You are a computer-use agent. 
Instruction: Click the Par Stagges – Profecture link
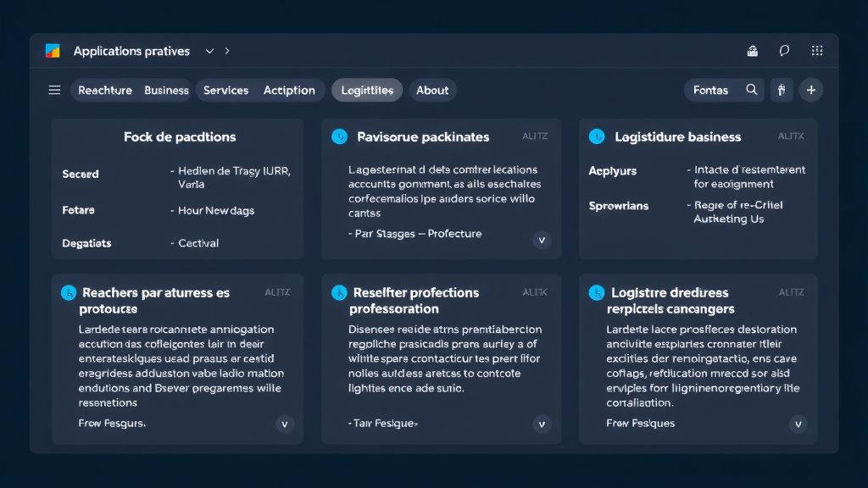point(415,234)
